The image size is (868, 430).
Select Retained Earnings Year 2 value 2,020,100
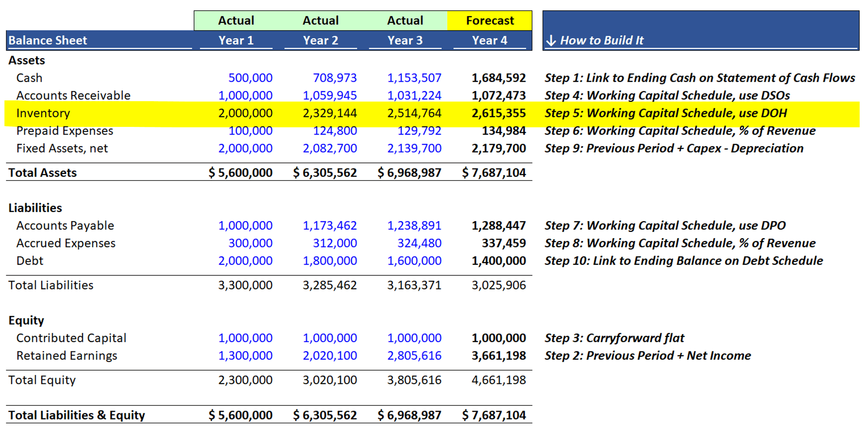coord(330,356)
